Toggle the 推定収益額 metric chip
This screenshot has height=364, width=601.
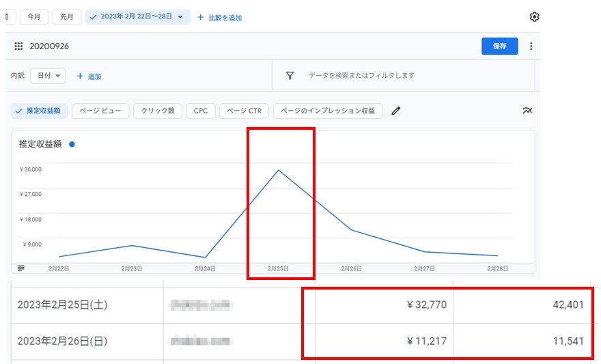(39, 111)
